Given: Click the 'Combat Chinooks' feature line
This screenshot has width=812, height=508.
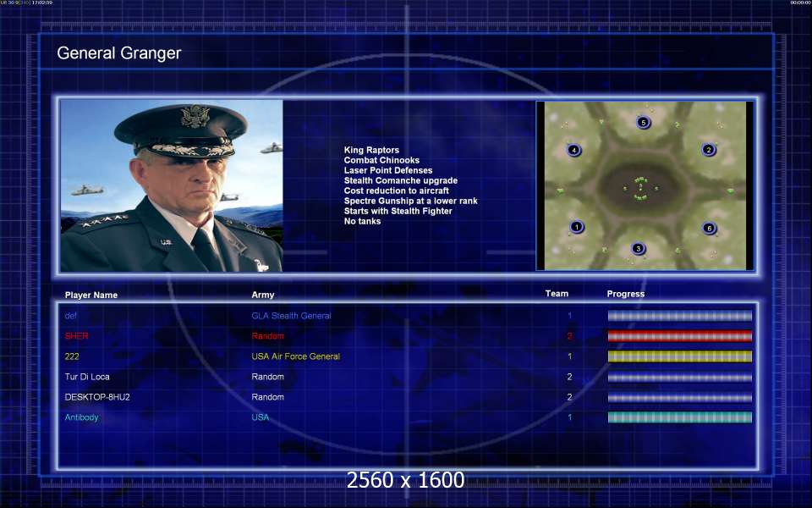Looking at the screenshot, I should coord(381,160).
